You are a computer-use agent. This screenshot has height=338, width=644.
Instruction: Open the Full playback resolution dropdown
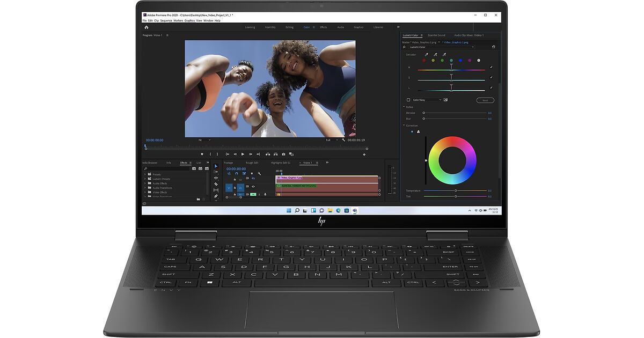(332, 140)
